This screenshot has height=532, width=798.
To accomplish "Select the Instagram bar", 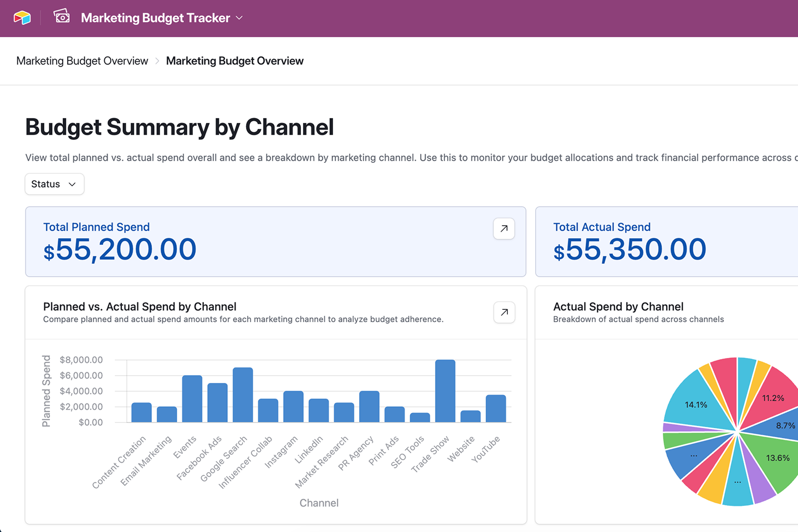I will click(293, 407).
